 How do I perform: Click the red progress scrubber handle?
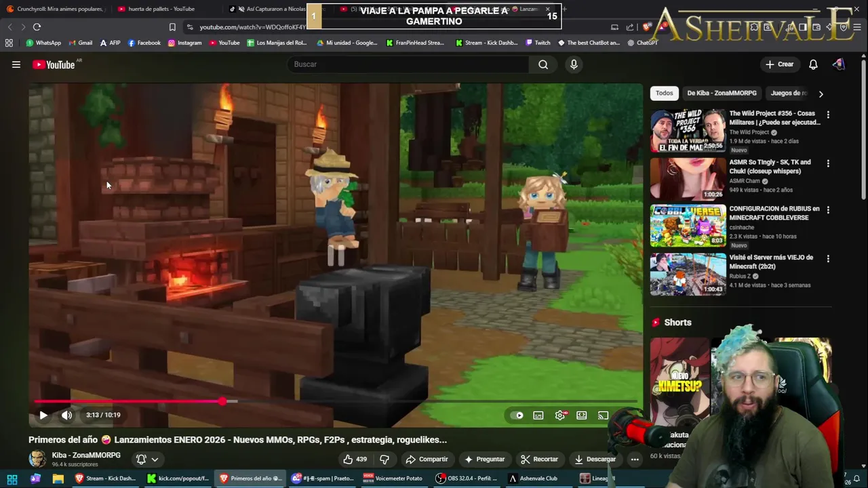[x=222, y=401]
